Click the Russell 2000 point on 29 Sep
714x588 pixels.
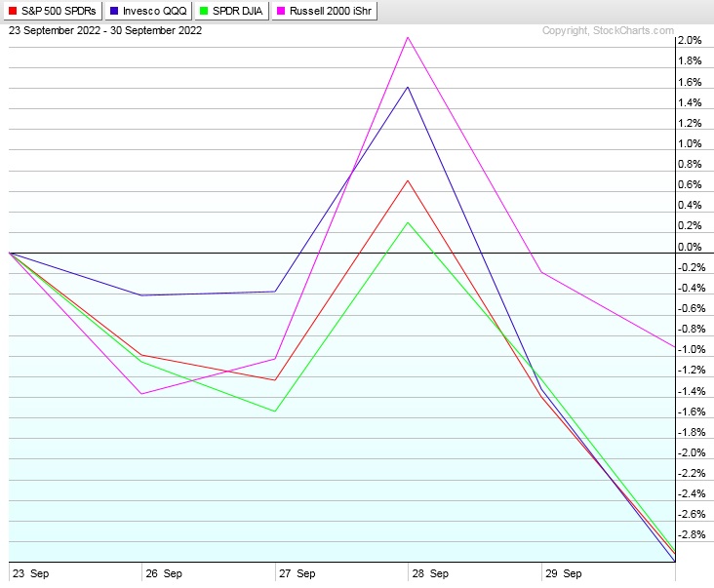coord(541,273)
